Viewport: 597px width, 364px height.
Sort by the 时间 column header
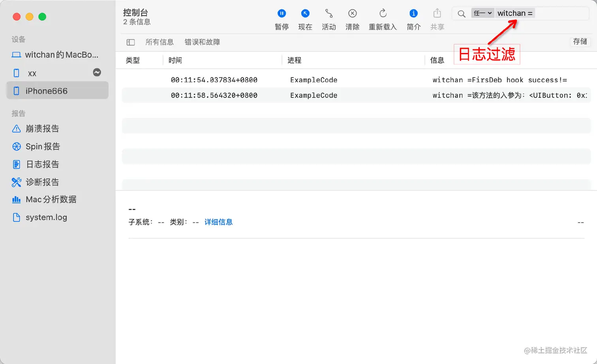[175, 60]
